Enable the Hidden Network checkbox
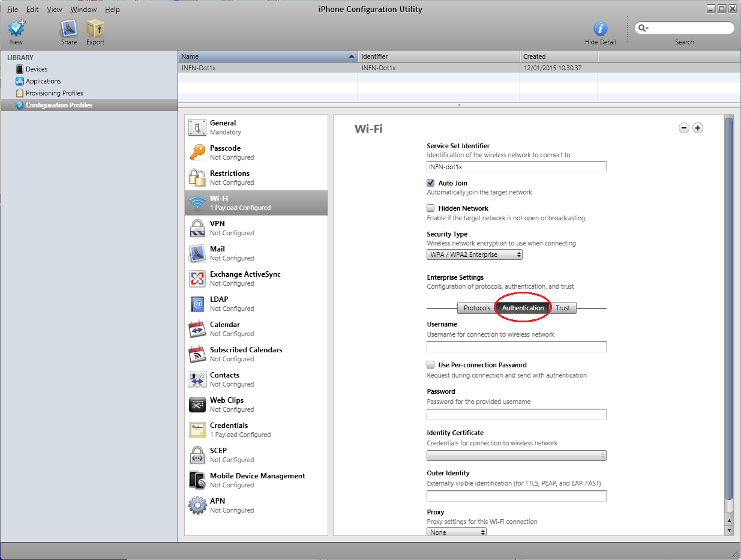This screenshot has height=560, width=741. point(430,208)
